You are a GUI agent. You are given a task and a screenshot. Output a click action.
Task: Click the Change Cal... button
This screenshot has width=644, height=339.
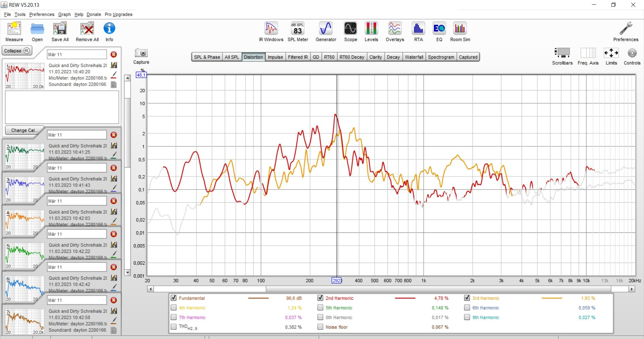pos(24,130)
